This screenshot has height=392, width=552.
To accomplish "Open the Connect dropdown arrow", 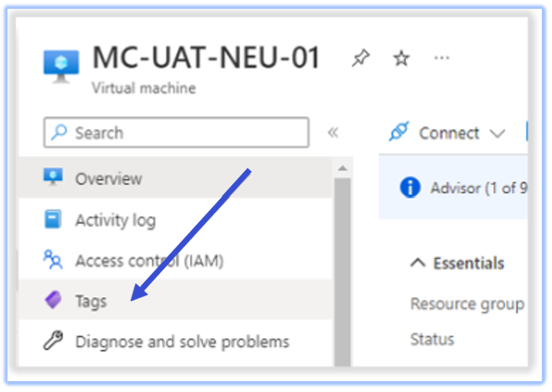I will pyautogui.click(x=497, y=134).
